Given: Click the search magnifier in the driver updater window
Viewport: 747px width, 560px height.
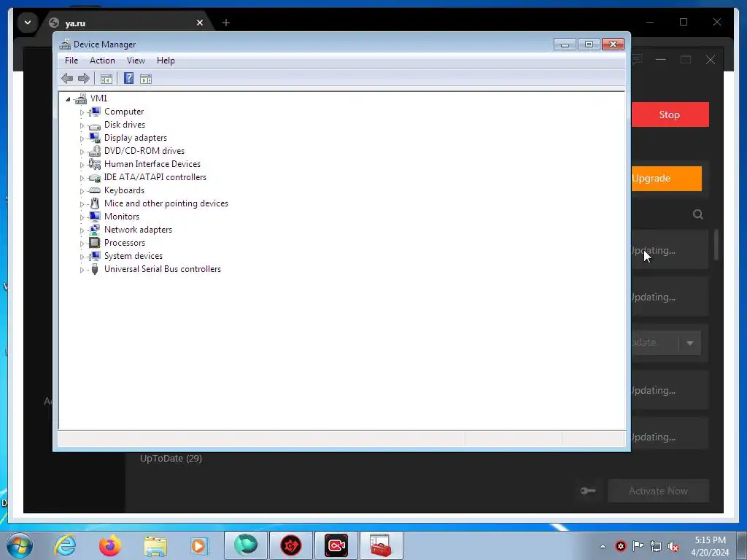Looking at the screenshot, I should click(698, 214).
